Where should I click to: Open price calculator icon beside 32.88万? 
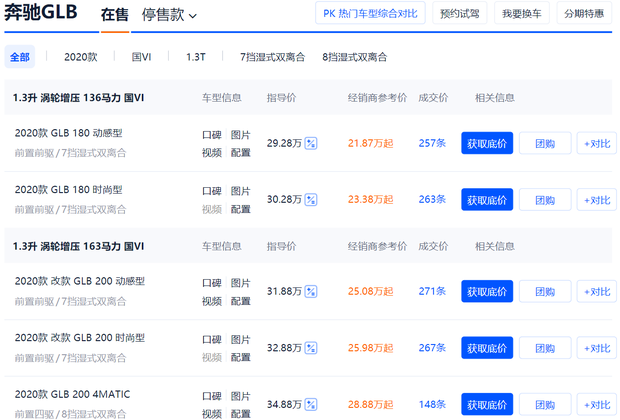311,348
